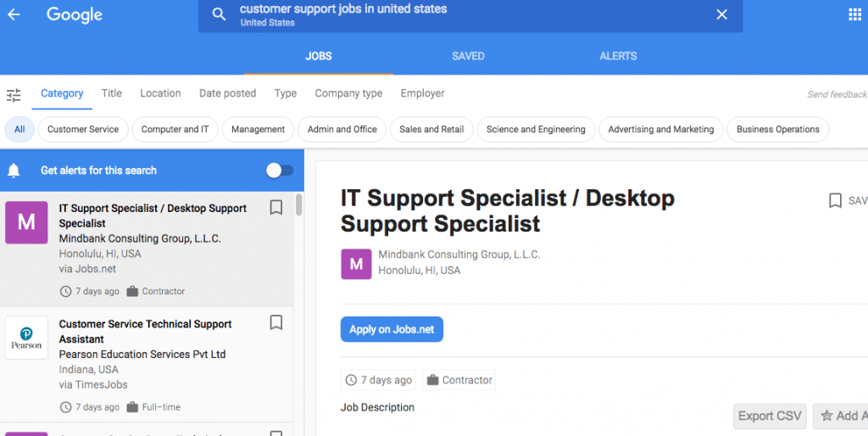868x436 pixels.
Task: Bookmark the IT Support Specialist listing
Action: tap(275, 208)
